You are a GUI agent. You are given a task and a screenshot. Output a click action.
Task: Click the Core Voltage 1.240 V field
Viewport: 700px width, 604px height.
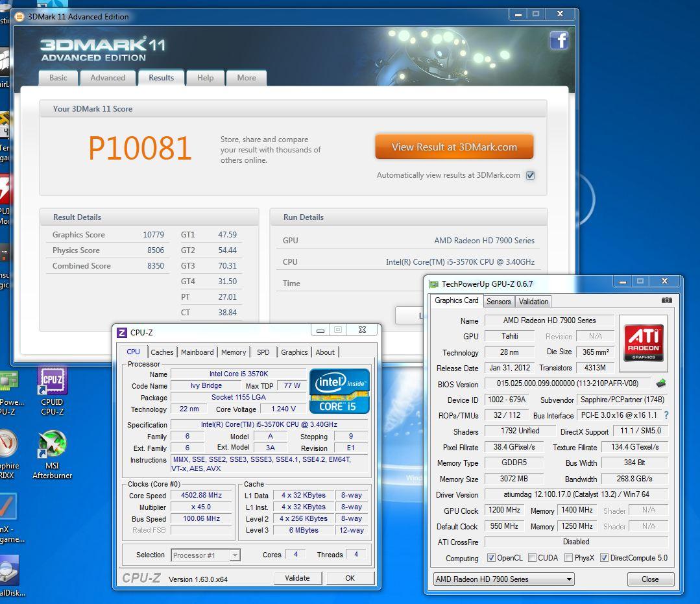[x=284, y=409]
